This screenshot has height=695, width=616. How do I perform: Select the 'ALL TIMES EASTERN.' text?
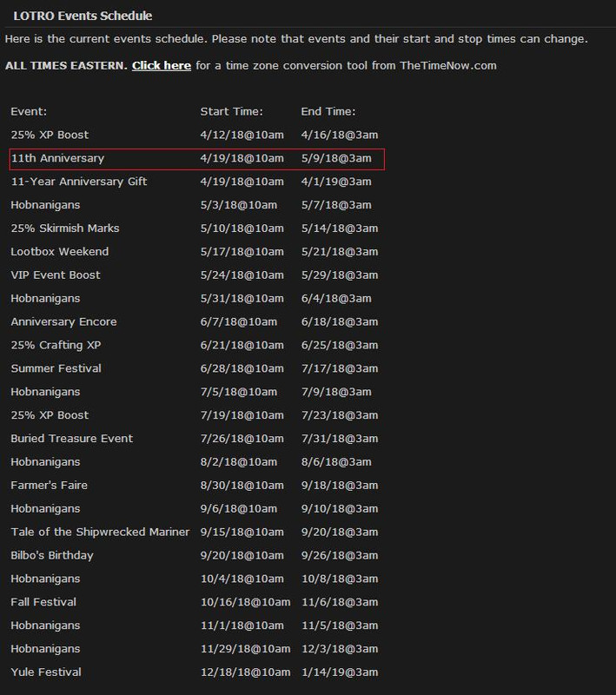[x=67, y=66]
